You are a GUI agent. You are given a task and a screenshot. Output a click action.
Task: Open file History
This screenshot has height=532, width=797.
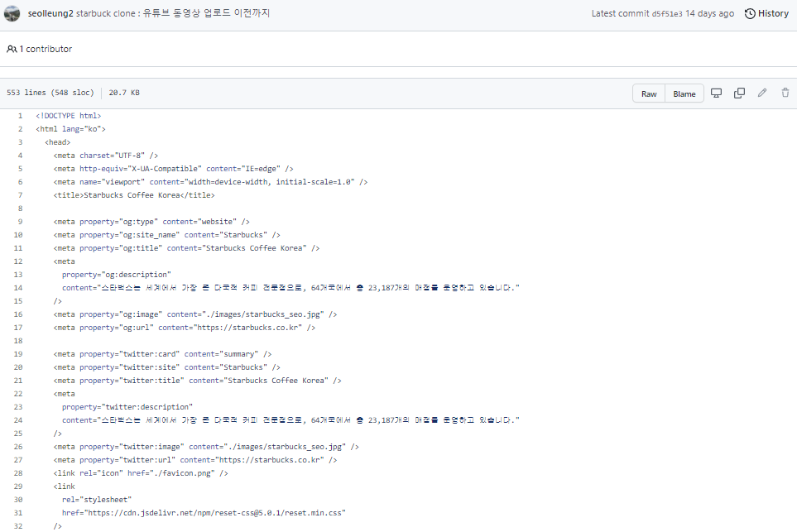click(767, 14)
